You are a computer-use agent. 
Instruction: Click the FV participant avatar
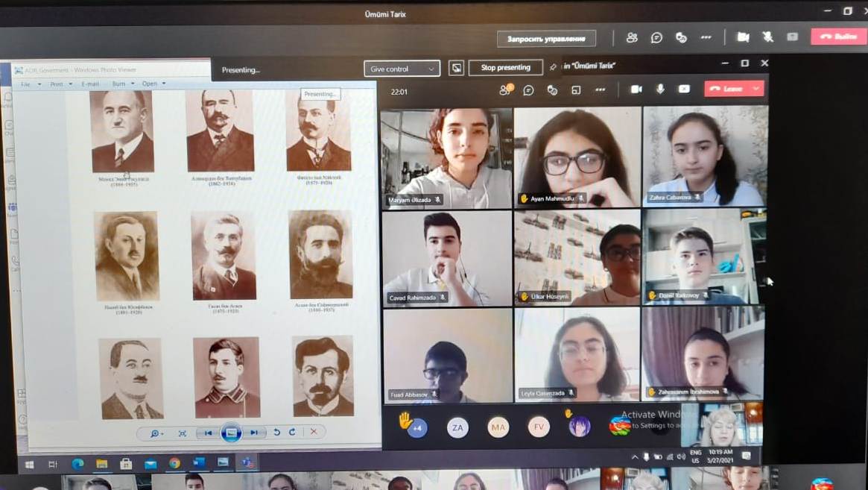coord(539,427)
